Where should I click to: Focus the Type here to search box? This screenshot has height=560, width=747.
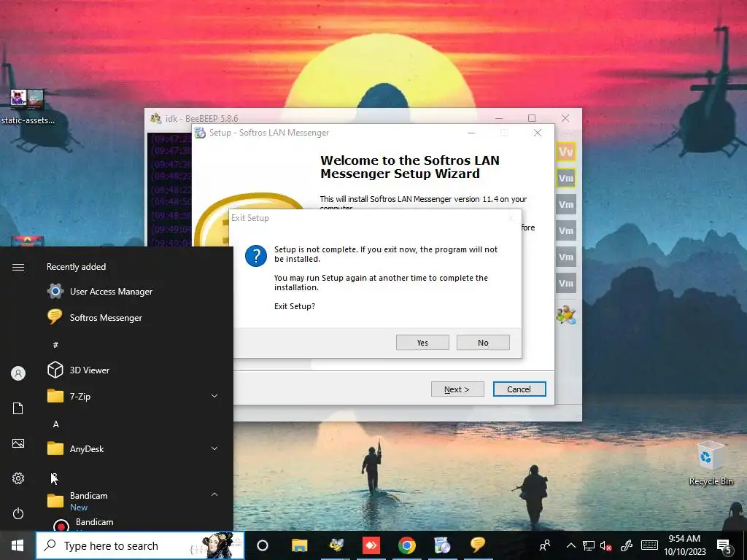(x=140, y=545)
